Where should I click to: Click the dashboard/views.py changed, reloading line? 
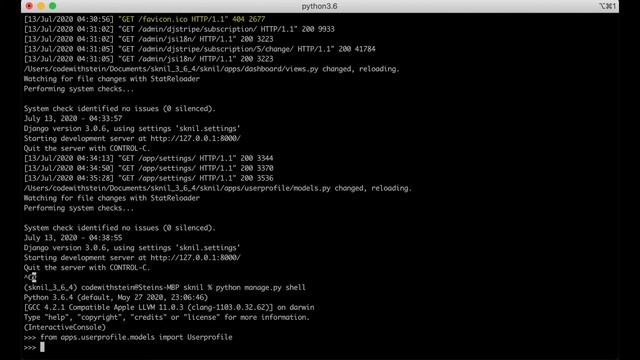211,69
